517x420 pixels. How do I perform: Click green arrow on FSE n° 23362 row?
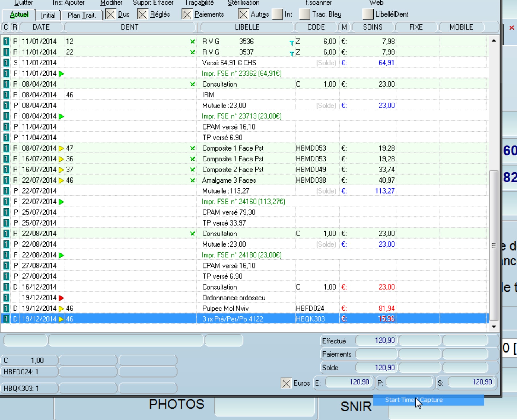[61, 74]
